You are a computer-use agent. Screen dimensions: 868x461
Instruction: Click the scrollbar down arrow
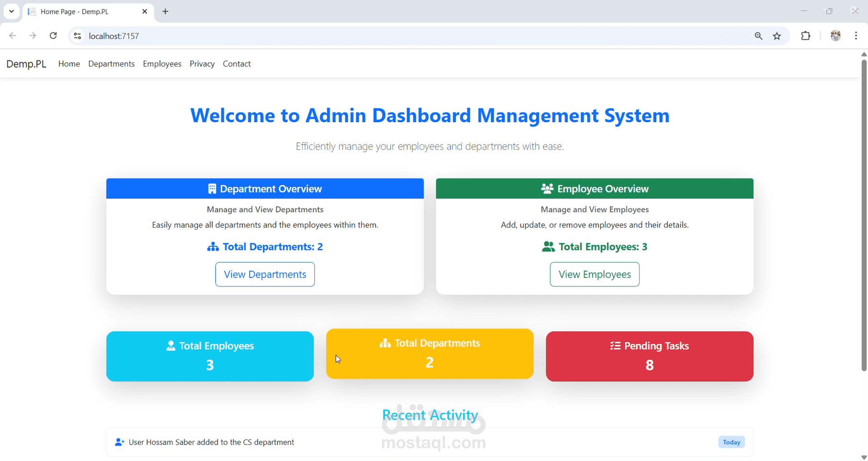pyautogui.click(x=864, y=458)
